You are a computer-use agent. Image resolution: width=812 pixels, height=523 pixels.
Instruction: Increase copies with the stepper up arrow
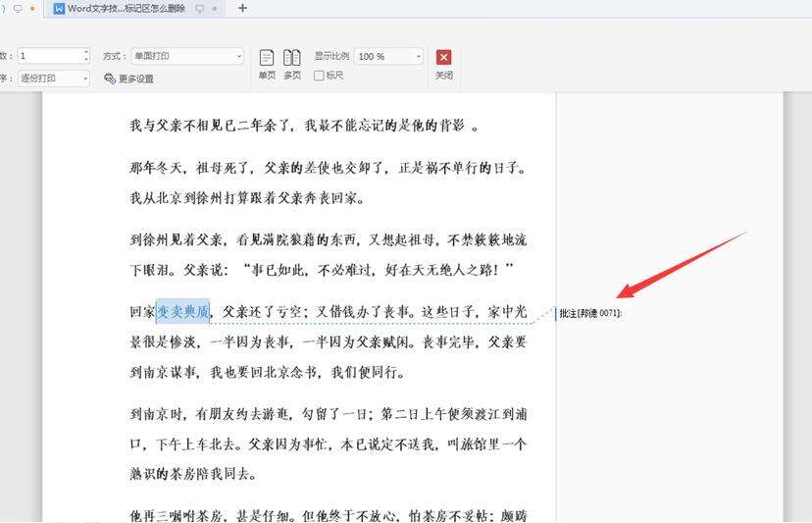86,52
